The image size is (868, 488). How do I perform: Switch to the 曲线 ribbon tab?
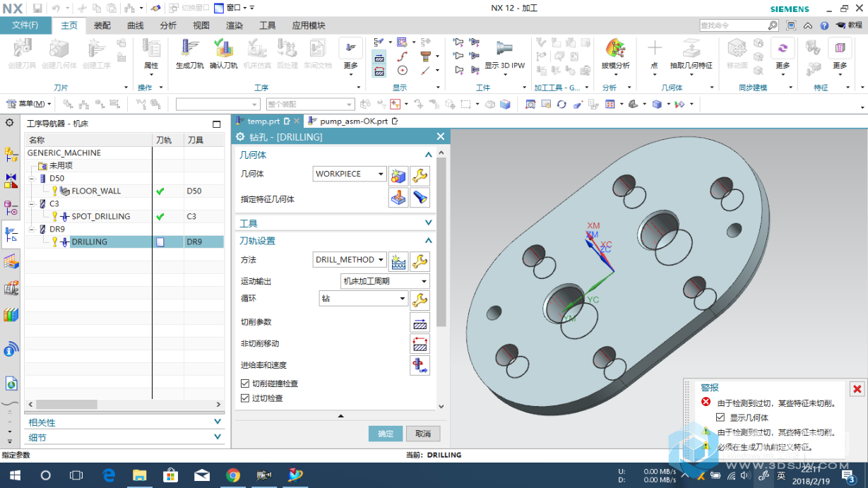point(136,25)
